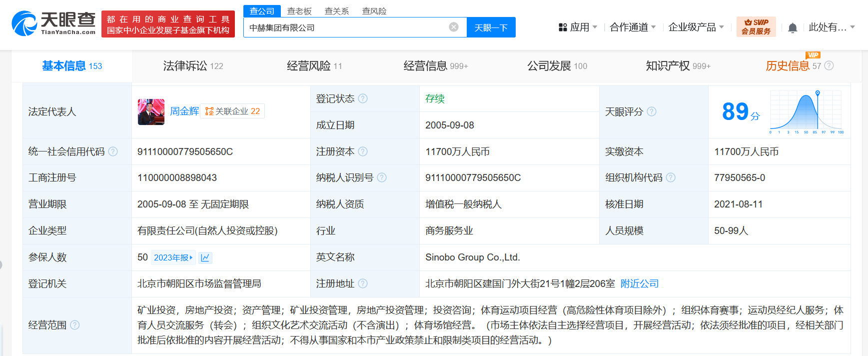
Task: Open the 公司发展 tab
Action: 557,66
